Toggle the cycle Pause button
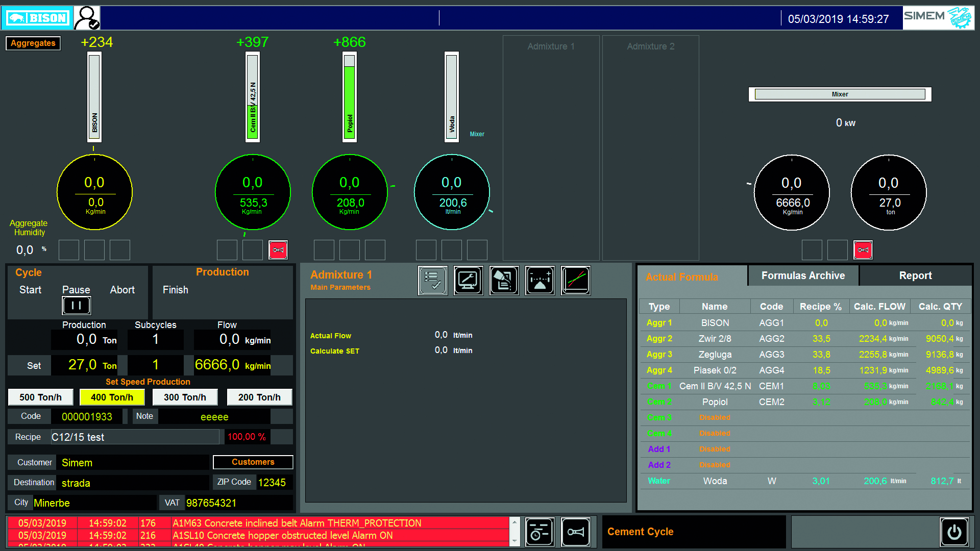The image size is (980, 551). coord(76,305)
